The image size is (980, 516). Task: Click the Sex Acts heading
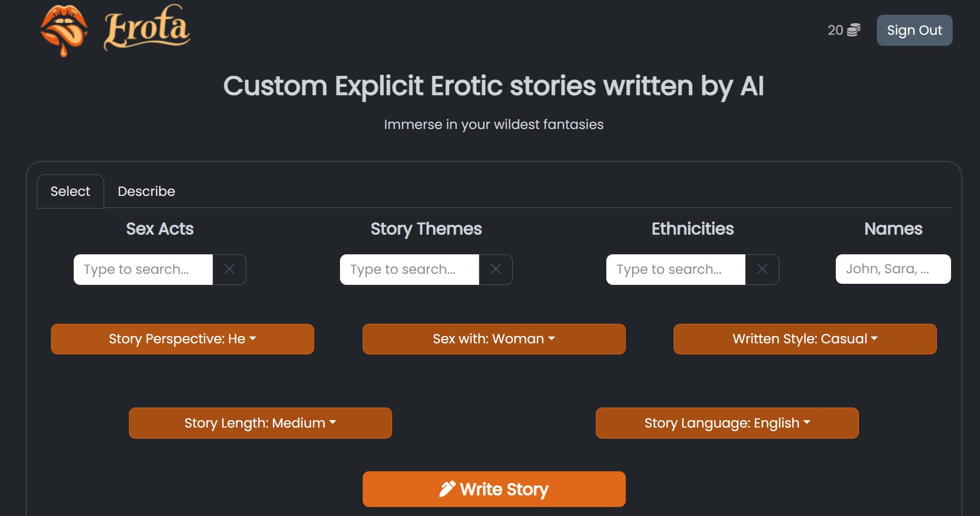tap(160, 229)
